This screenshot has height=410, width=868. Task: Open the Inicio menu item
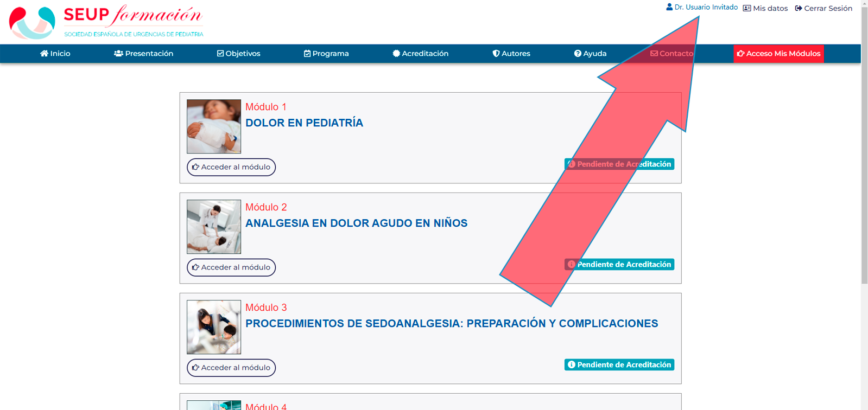point(55,54)
